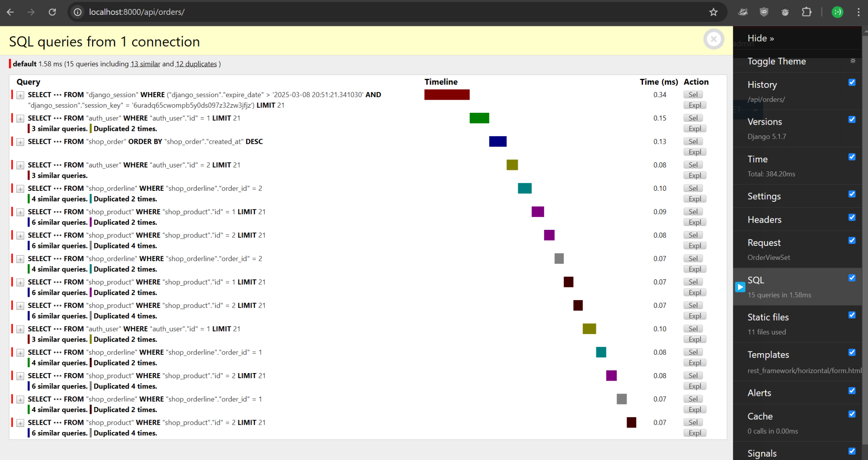Disable the History panel checkbox
The width and height of the screenshot is (868, 460).
coord(852,82)
